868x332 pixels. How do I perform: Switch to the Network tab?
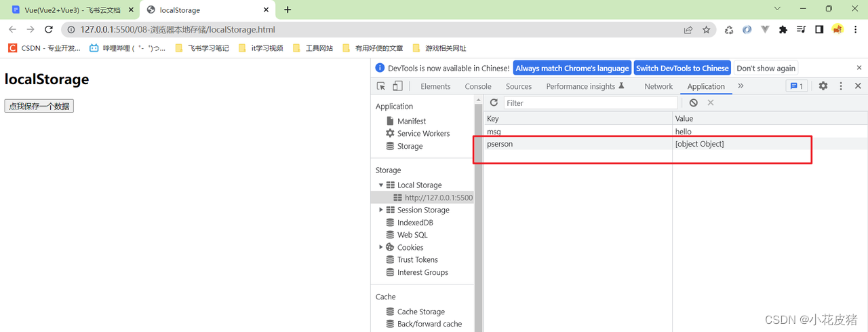(658, 86)
